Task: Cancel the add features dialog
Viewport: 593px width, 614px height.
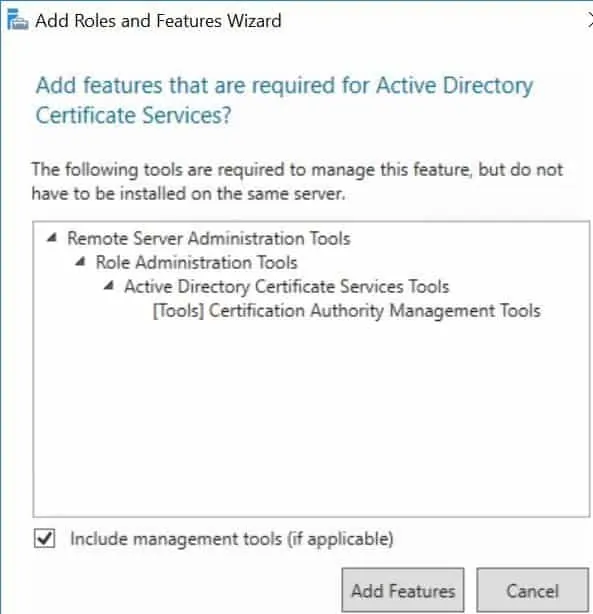Action: pyautogui.click(x=532, y=590)
